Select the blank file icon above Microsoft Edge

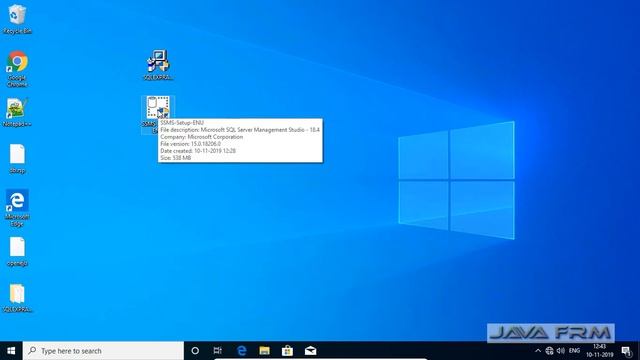(17, 159)
